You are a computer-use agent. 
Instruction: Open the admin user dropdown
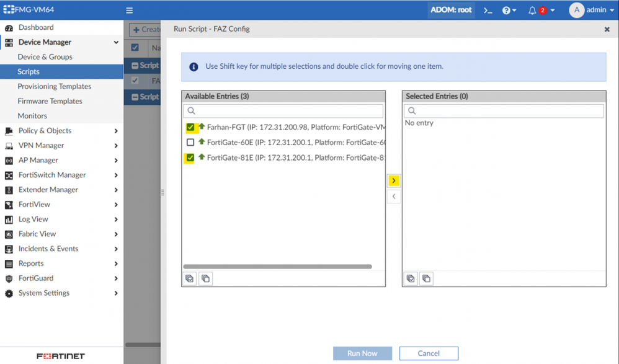tap(591, 10)
